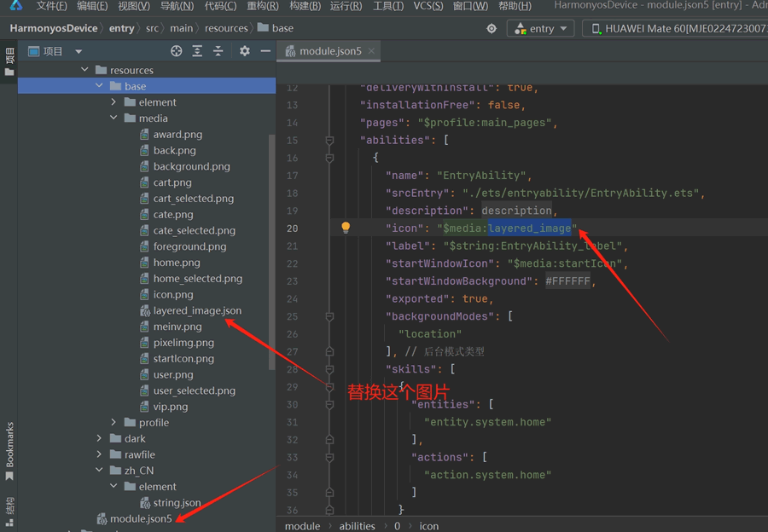Screen dimensions: 768x532
Task: Open the 运行(R) menu
Action: tap(346, 6)
